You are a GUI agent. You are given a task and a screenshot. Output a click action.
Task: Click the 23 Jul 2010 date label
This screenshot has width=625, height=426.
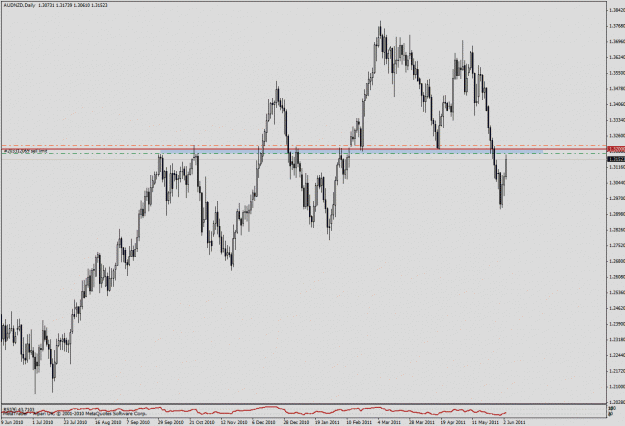(75, 422)
